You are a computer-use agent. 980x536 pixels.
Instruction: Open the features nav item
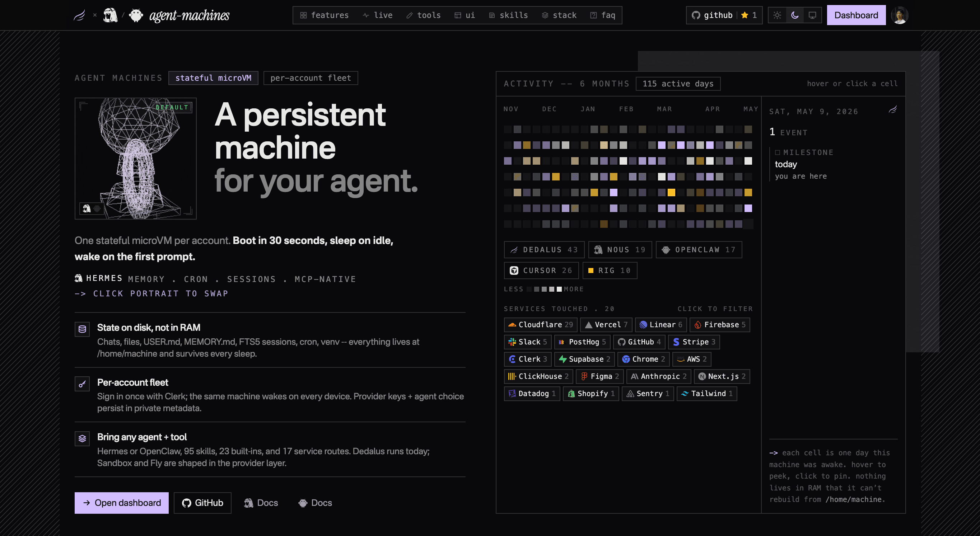pos(324,15)
